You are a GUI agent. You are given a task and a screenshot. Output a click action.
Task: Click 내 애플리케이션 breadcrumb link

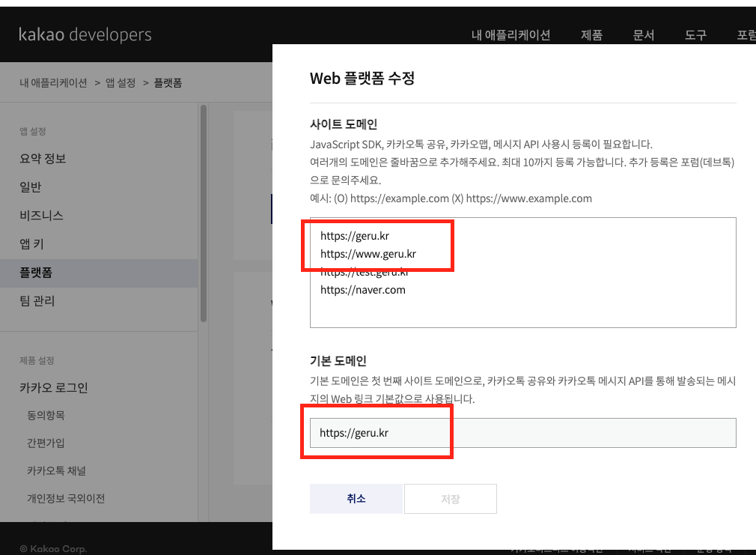(x=53, y=83)
